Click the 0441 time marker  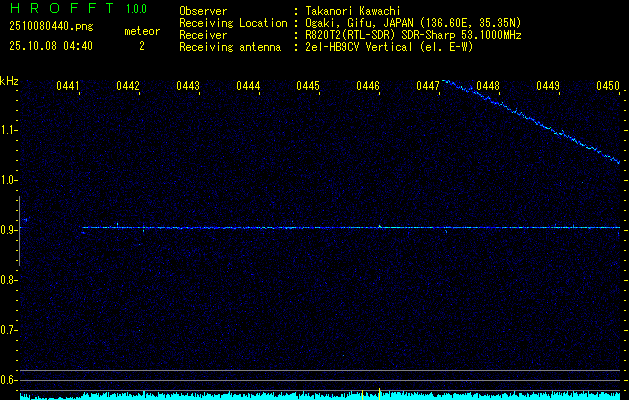tap(68, 87)
